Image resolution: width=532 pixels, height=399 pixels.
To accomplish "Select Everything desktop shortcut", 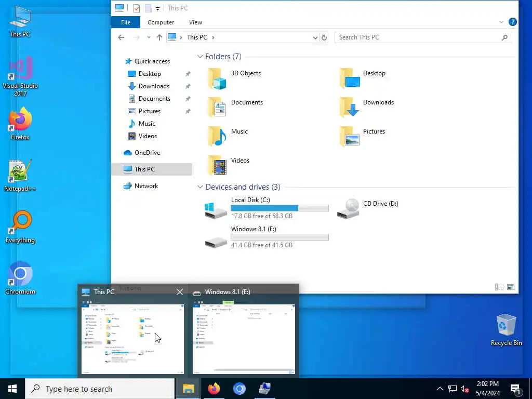I will 20,228.
